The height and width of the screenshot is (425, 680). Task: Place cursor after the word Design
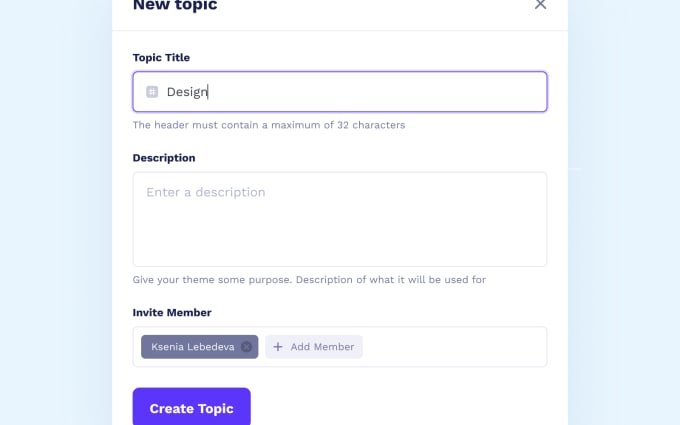pyautogui.click(x=209, y=92)
